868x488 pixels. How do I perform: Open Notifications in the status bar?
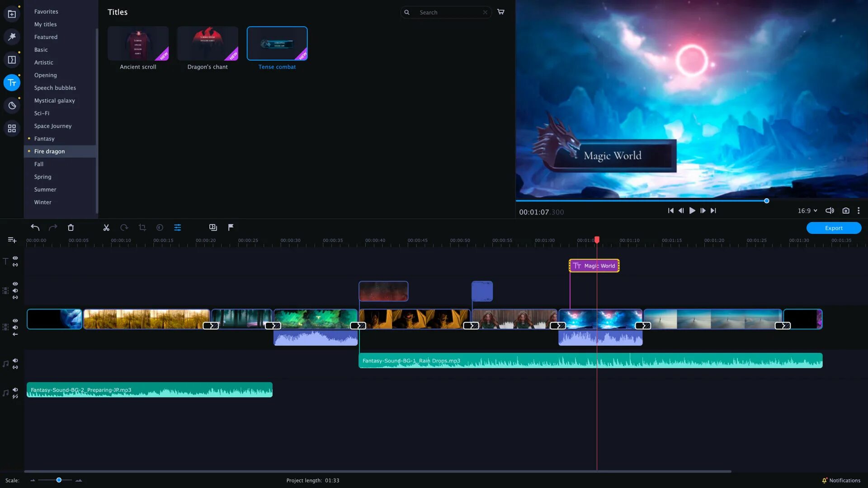(842, 480)
